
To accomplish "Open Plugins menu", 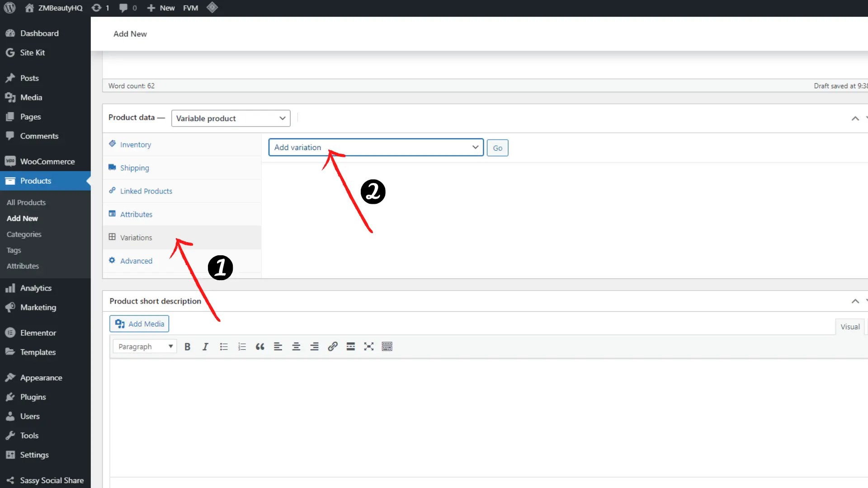I will click(45, 397).
